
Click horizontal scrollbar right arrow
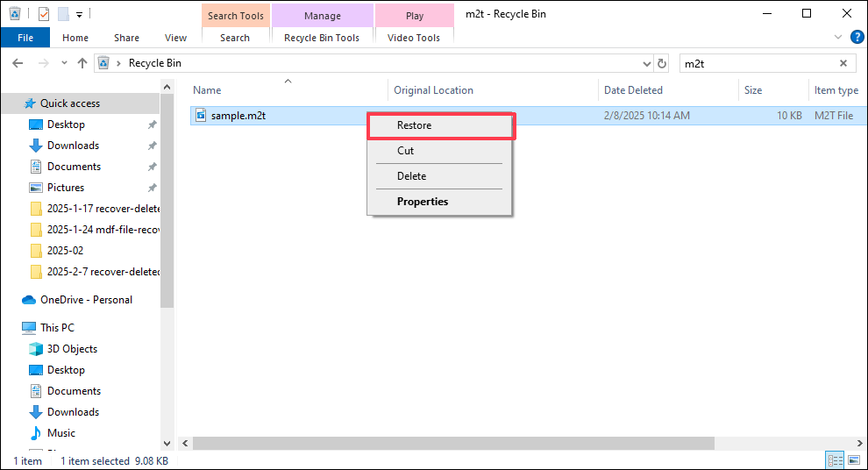[860, 444]
